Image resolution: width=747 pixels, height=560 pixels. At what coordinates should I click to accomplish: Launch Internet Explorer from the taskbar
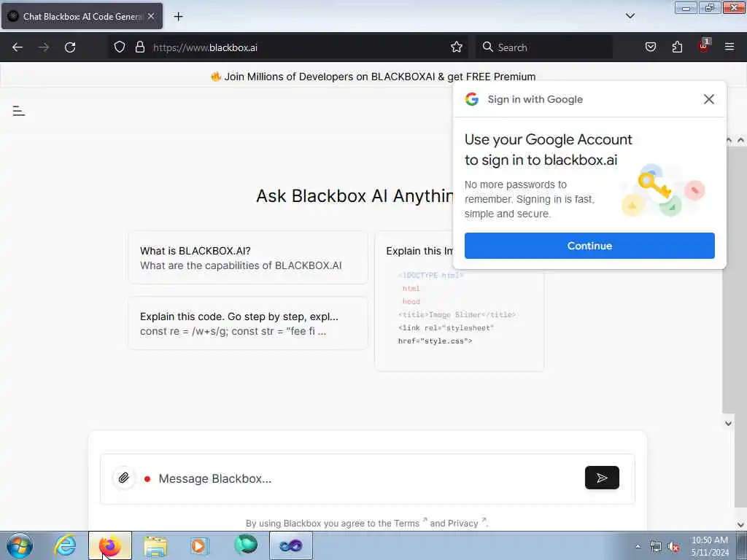65,545
